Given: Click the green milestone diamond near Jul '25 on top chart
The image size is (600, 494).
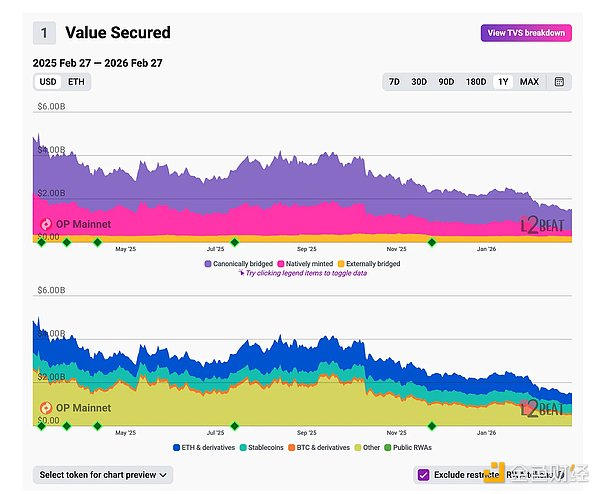Looking at the screenshot, I should [234, 242].
